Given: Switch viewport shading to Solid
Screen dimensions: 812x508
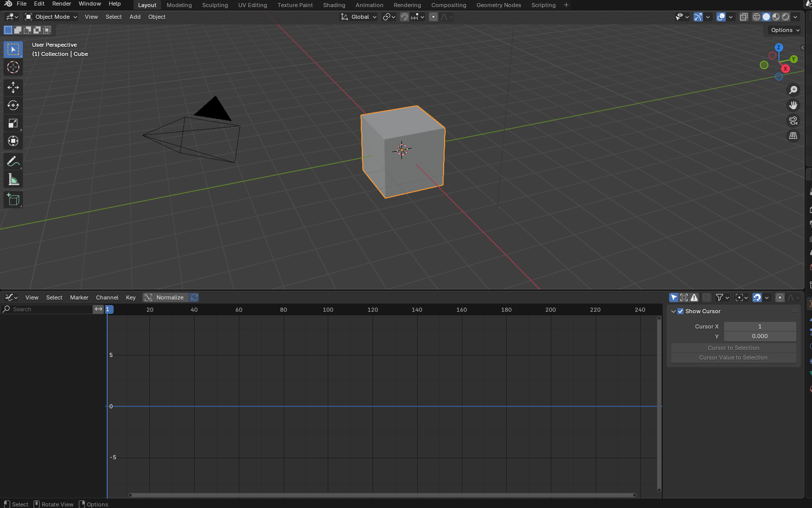Looking at the screenshot, I should [x=766, y=17].
